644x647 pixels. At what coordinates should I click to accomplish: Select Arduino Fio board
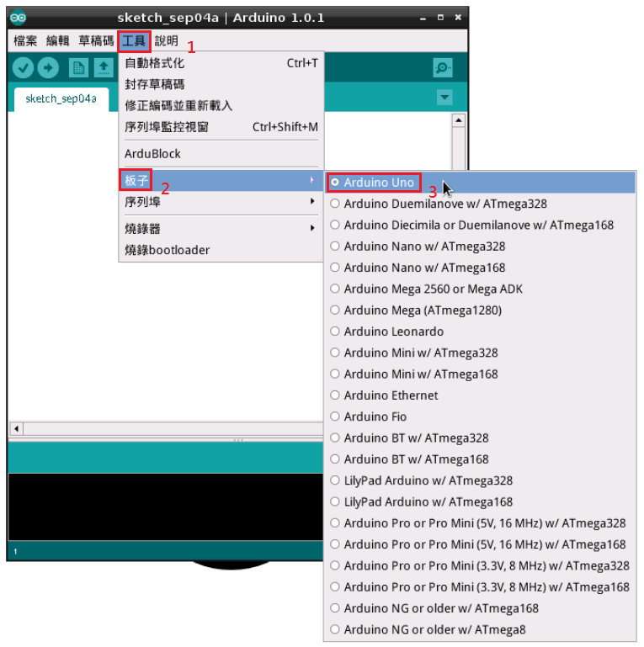coord(480,416)
